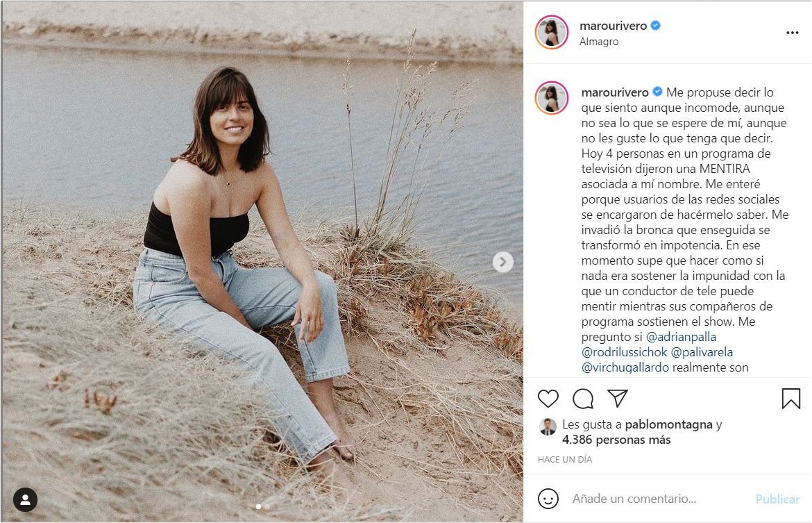812x523 pixels.
Task: Open pablomontagna's profile from likes
Action: coord(668,424)
